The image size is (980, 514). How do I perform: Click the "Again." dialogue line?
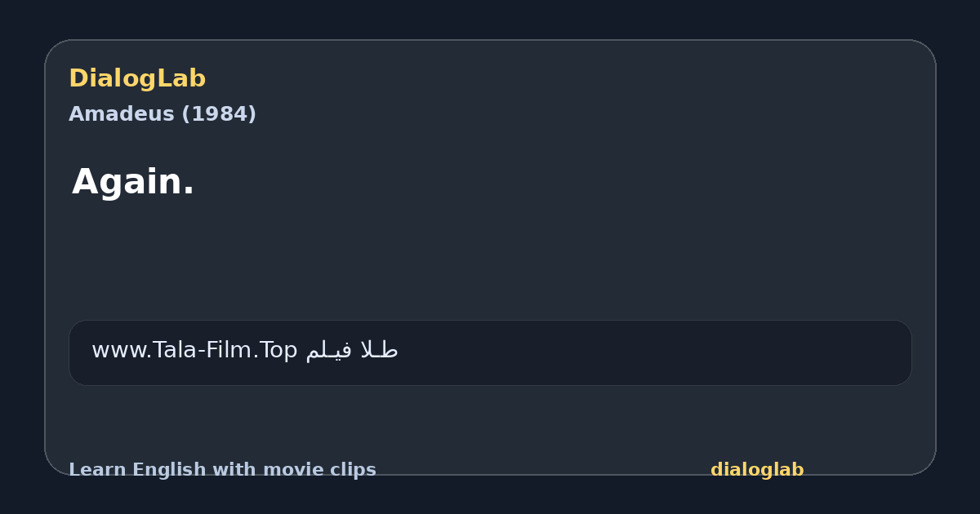[x=133, y=182]
